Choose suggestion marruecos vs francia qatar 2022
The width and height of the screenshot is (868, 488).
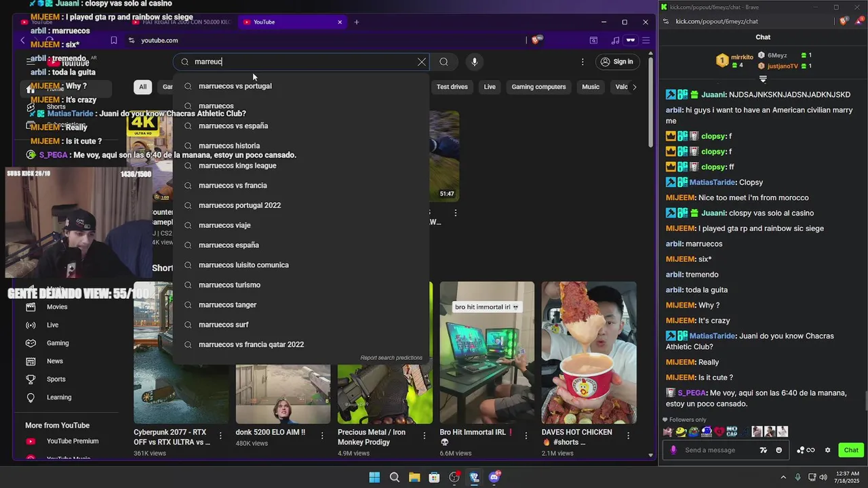[x=301, y=344]
